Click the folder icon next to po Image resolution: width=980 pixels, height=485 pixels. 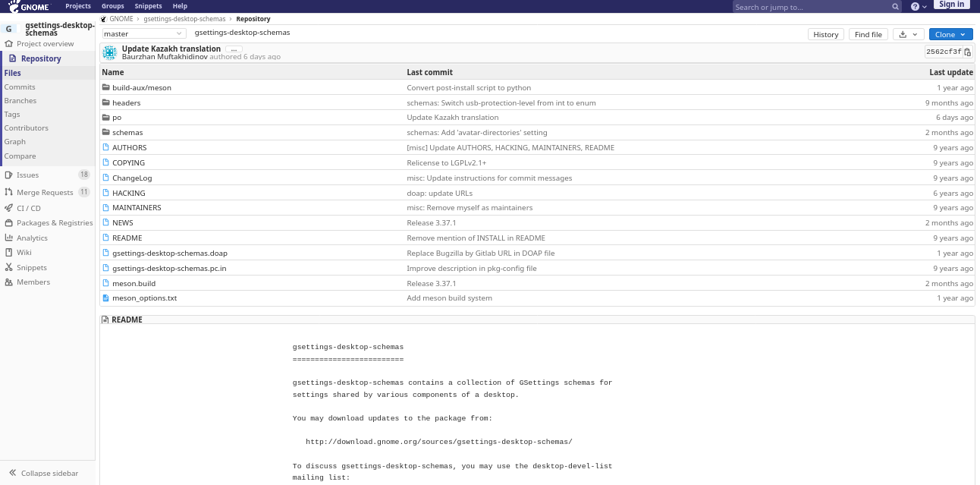(105, 118)
